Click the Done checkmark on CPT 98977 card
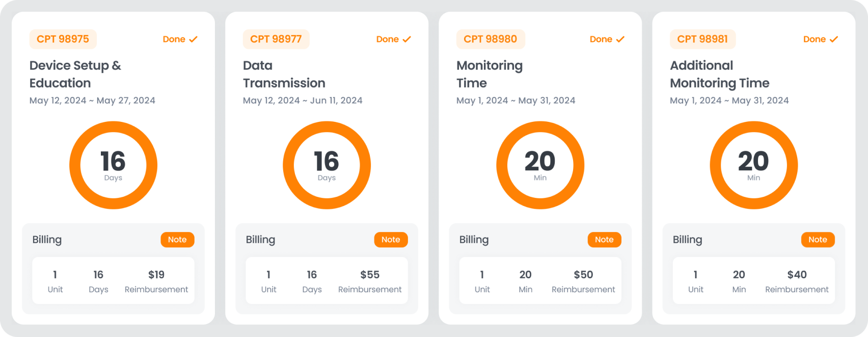Viewport: 868px width, 337px height. pyautogui.click(x=406, y=39)
